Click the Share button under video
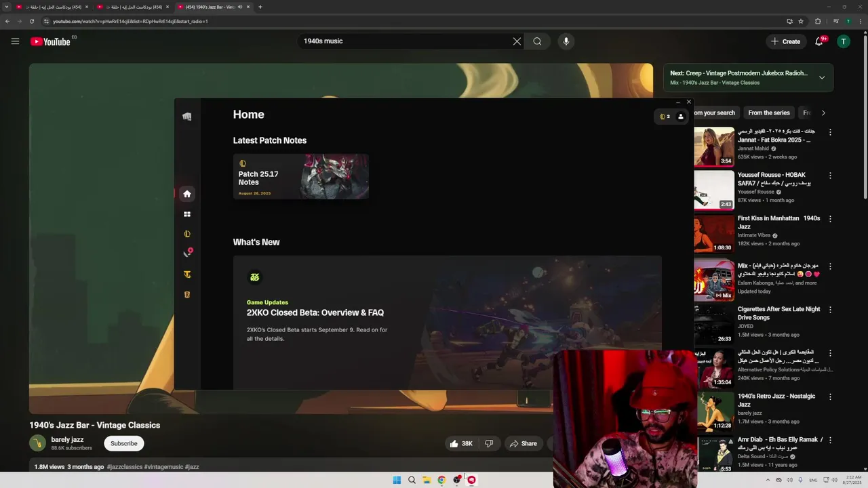Screen dimensions: 868x488 click(523, 443)
